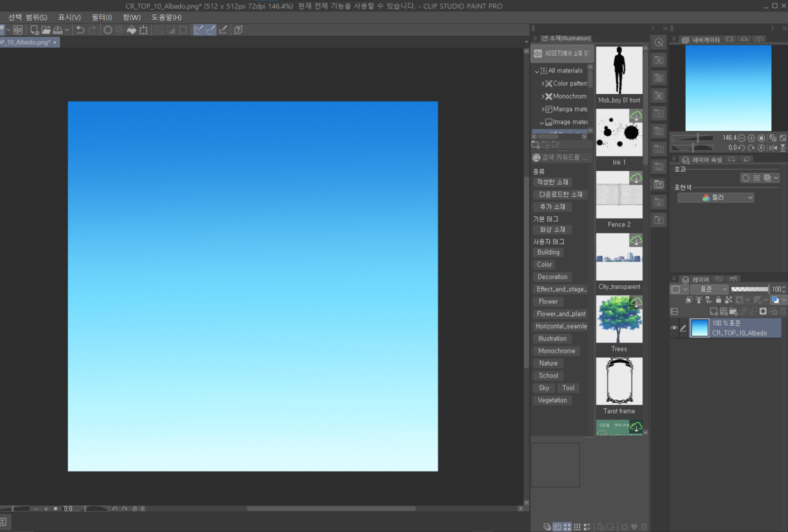Toggle Lock Transparent Pixels icon
This screenshot has height=532, width=788.
click(x=728, y=300)
